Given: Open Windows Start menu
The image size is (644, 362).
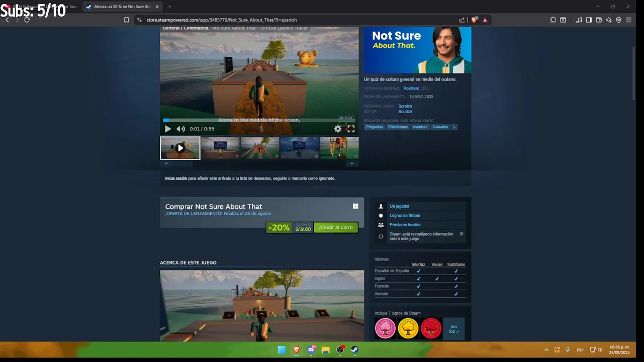Looking at the screenshot, I should coord(282,349).
